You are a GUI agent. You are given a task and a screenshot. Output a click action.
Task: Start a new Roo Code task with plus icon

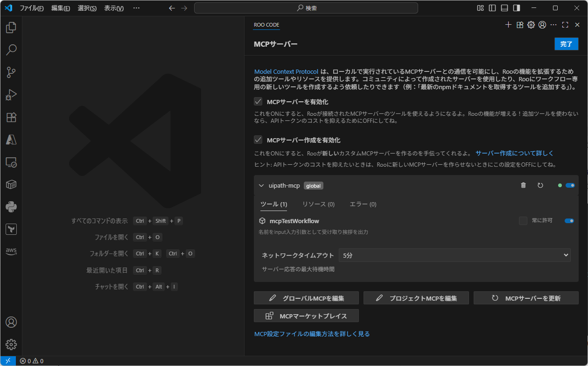[x=509, y=25]
